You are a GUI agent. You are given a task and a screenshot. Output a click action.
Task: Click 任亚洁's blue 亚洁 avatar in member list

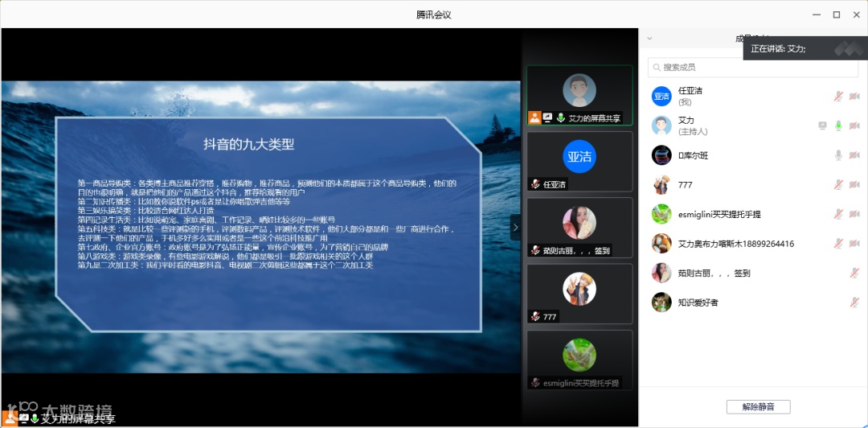point(661,96)
